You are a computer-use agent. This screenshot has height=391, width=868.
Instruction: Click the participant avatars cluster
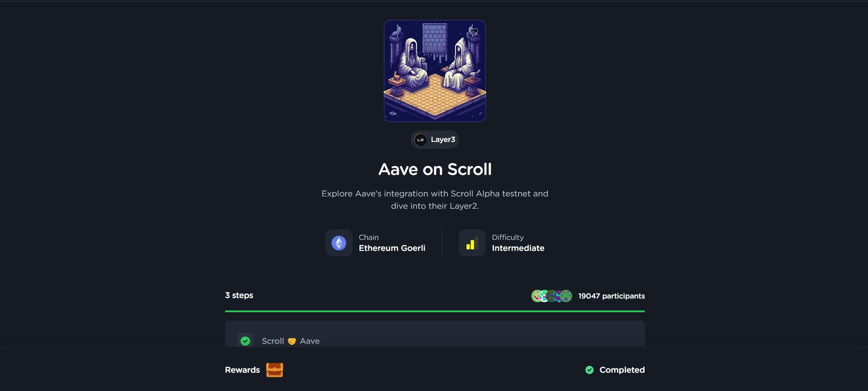coord(552,296)
